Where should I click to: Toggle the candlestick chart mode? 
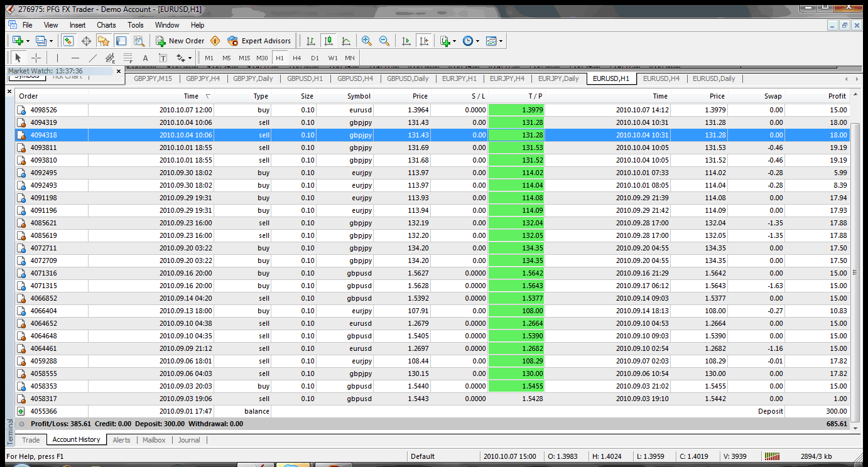click(x=328, y=41)
